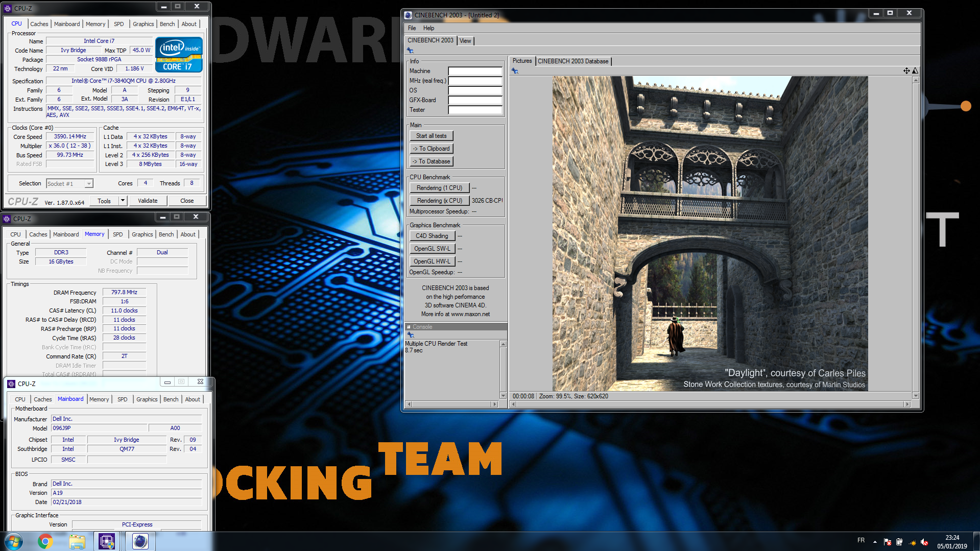Switch to the CPU-Z taskbar icon
Screen dimensions: 980x551
[x=106, y=541]
